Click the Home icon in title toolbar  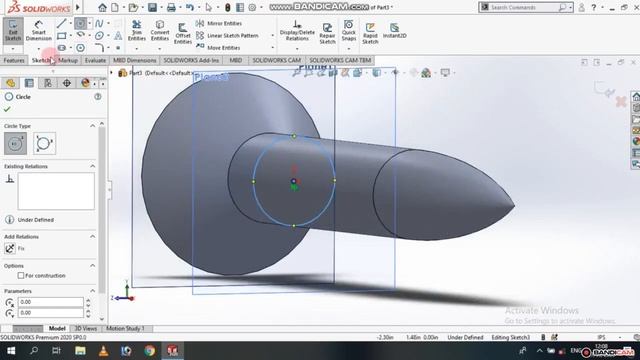tap(102, 7)
